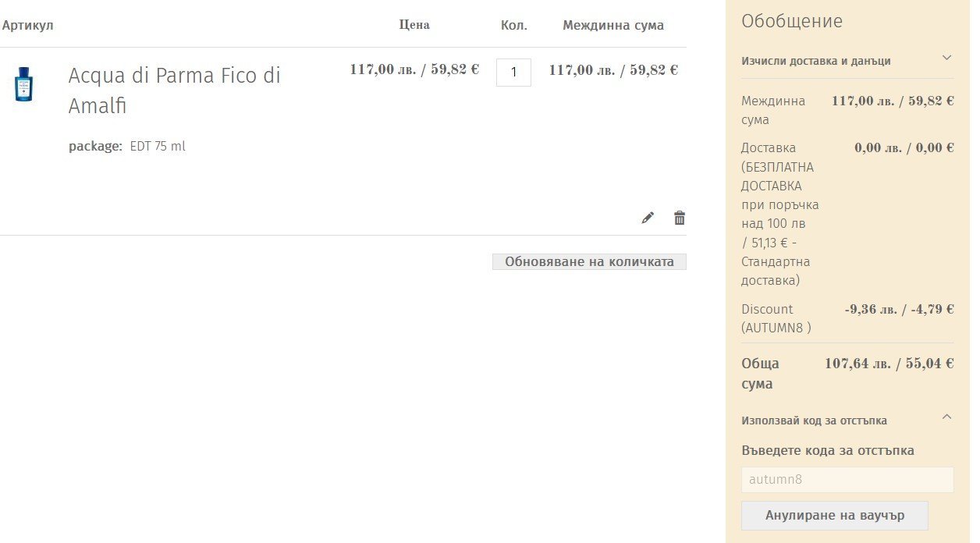
Task: Click the pencil edit icon for the item
Action: (x=648, y=218)
